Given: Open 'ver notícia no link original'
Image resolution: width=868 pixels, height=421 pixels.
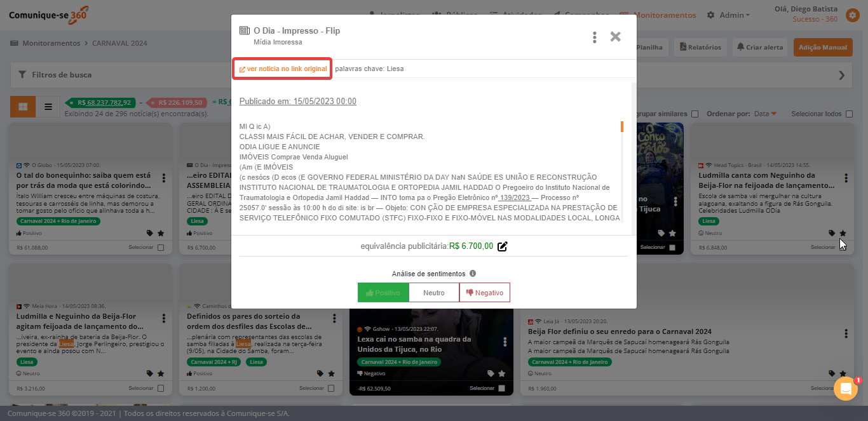Looking at the screenshot, I should click(283, 69).
